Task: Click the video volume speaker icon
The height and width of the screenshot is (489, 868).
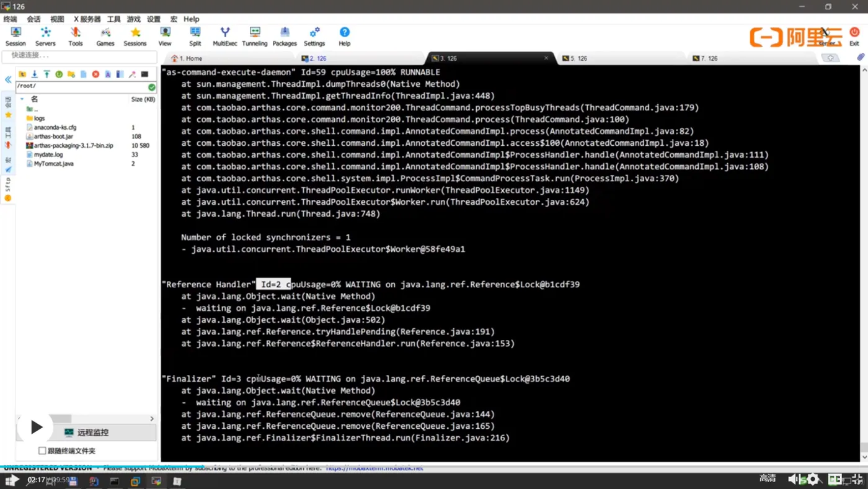Action: coord(793,479)
